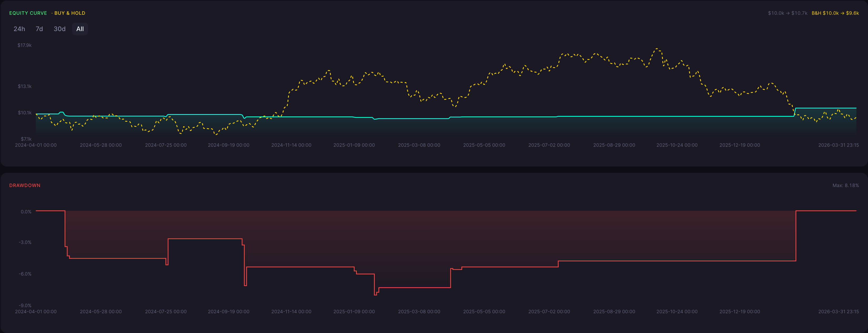Click the -3.0% drawdown axis label
Screen dimensions: 868x333
(x=25, y=242)
